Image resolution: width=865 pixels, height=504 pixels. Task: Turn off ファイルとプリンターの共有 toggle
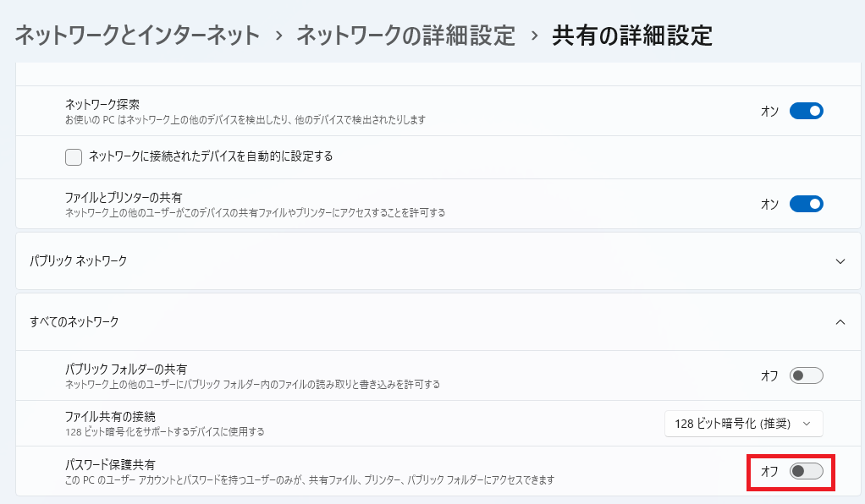tap(806, 204)
